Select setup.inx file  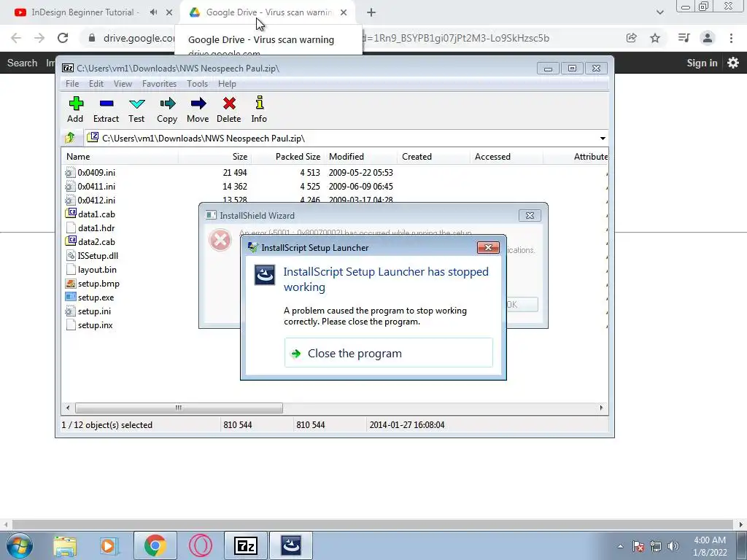pyautogui.click(x=96, y=325)
